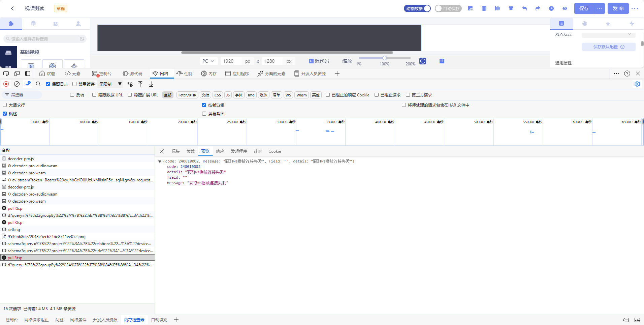644x325 pixels.
Task: Click the import HAR upload icon
Action: 140,84
